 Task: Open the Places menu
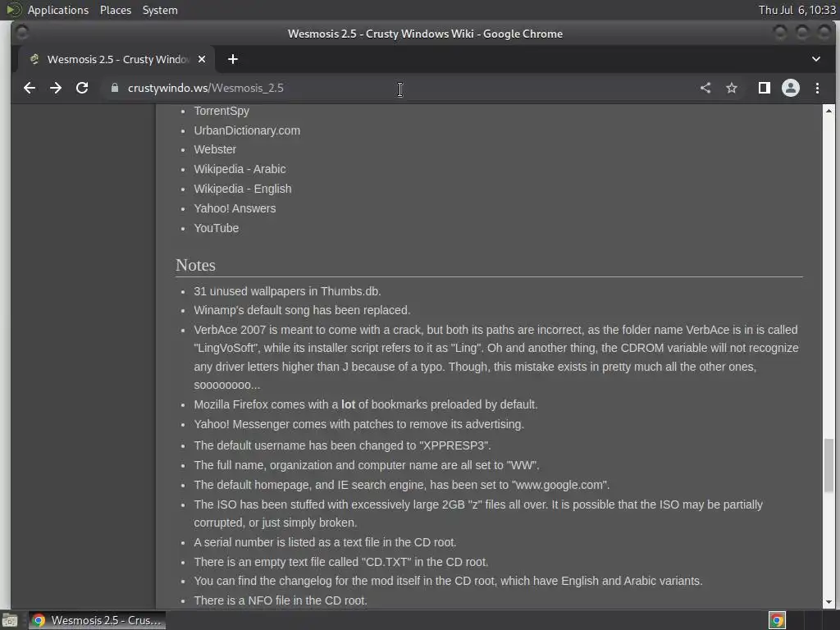click(115, 10)
